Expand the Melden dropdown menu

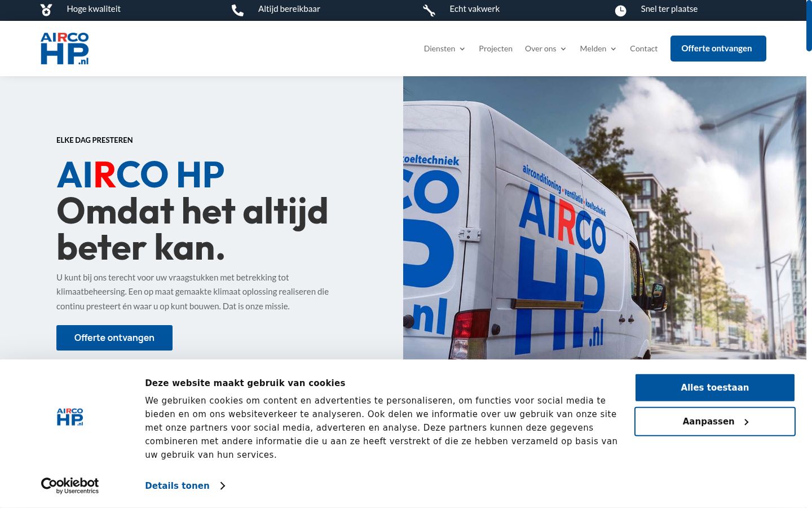[598, 49]
